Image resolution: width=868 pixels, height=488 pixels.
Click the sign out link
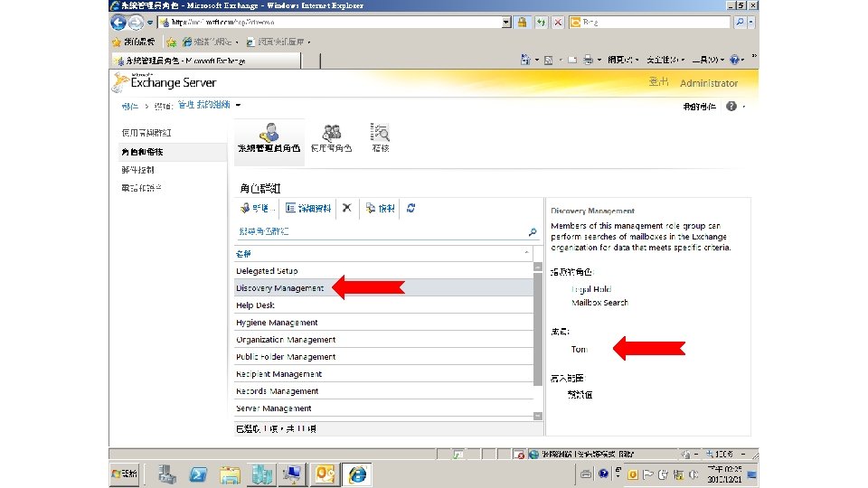tap(659, 82)
